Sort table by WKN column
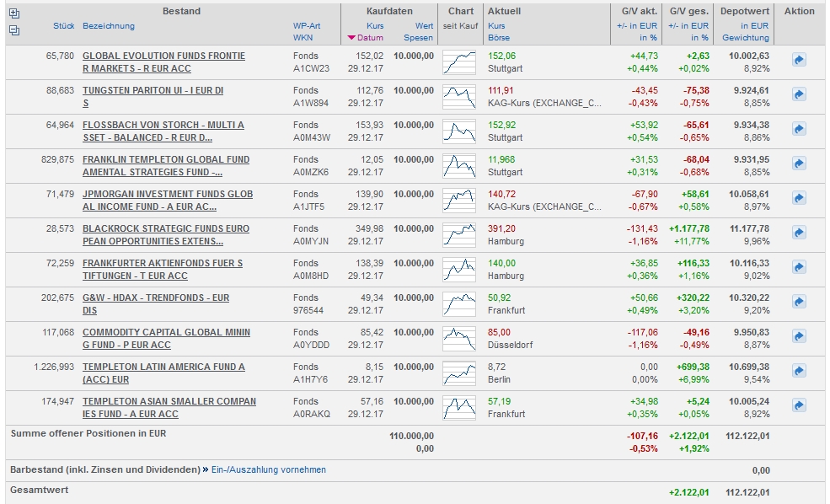 tap(303, 38)
